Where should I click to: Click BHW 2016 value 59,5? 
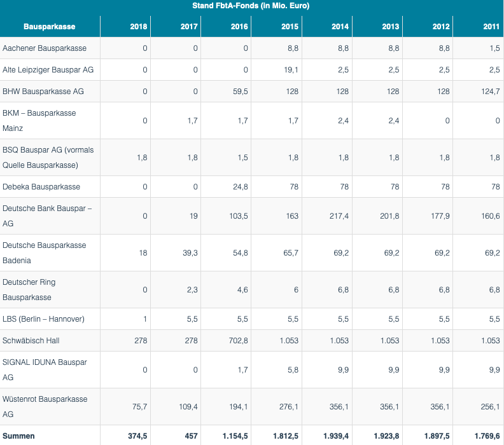241,92
